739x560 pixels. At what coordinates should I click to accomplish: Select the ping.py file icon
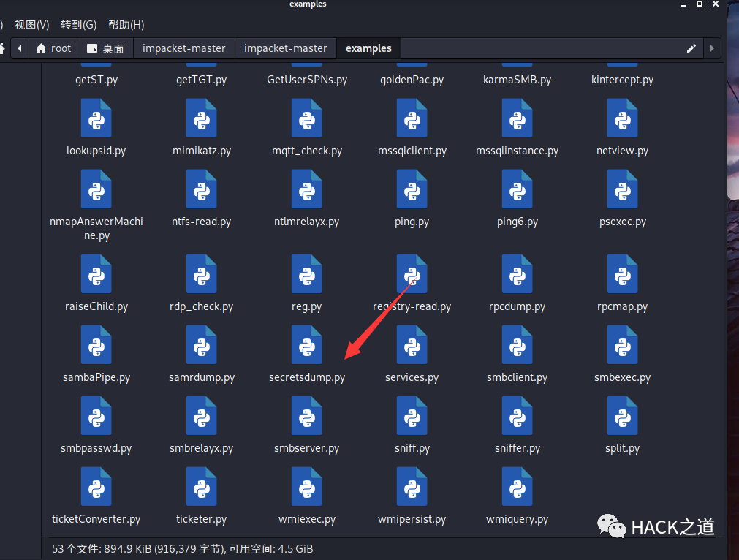click(x=412, y=189)
